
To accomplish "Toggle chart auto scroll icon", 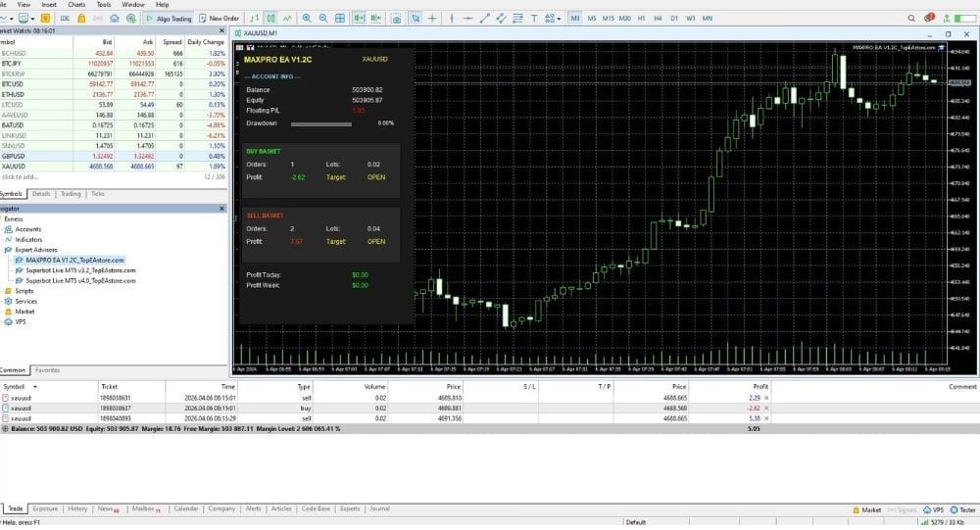I will pos(359,19).
